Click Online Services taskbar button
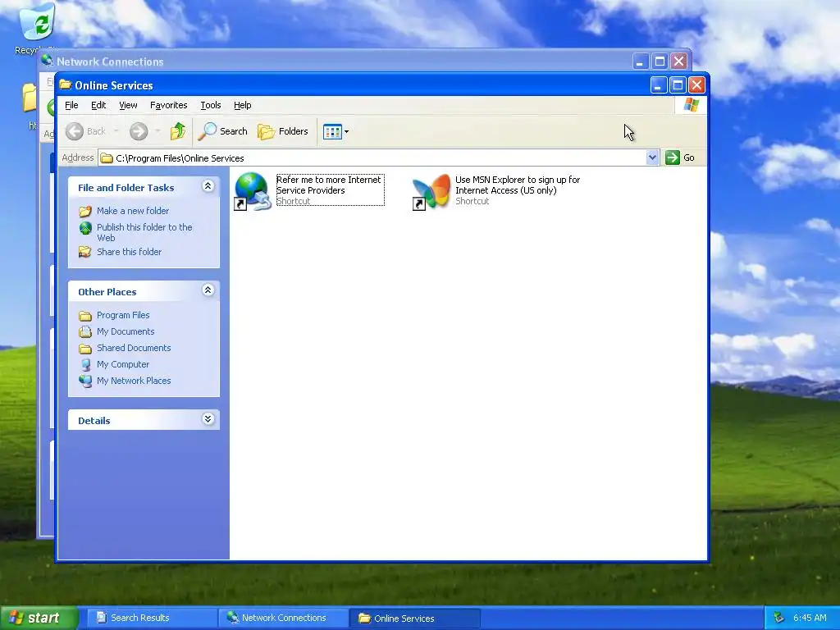 414,619
